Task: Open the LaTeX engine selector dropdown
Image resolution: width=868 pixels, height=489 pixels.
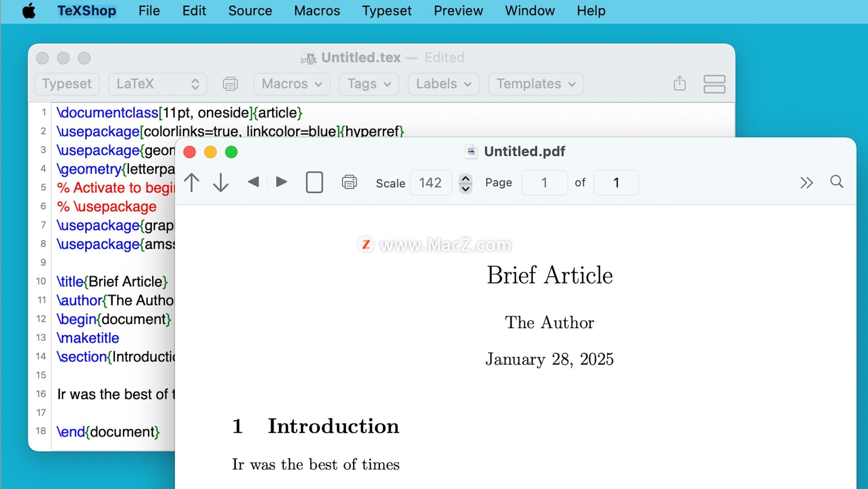Action: click(157, 84)
